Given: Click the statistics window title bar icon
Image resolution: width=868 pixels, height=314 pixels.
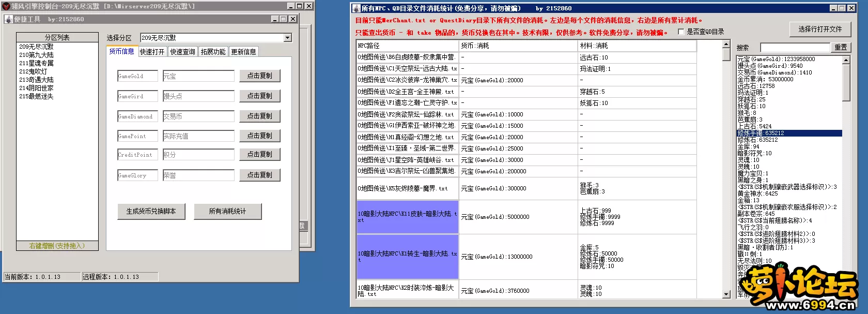Looking at the screenshot, I should (357, 8).
